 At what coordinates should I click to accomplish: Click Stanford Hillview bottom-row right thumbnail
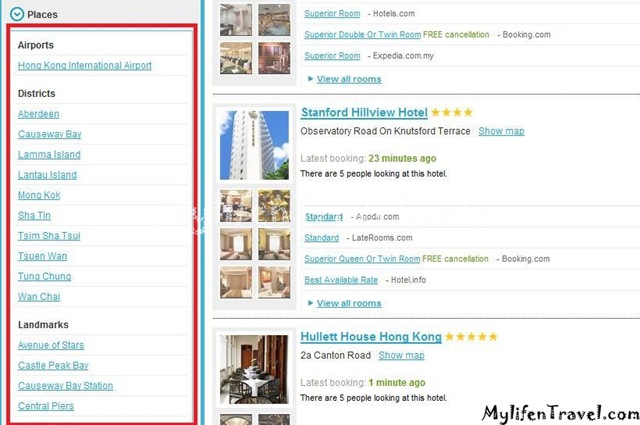(x=274, y=283)
